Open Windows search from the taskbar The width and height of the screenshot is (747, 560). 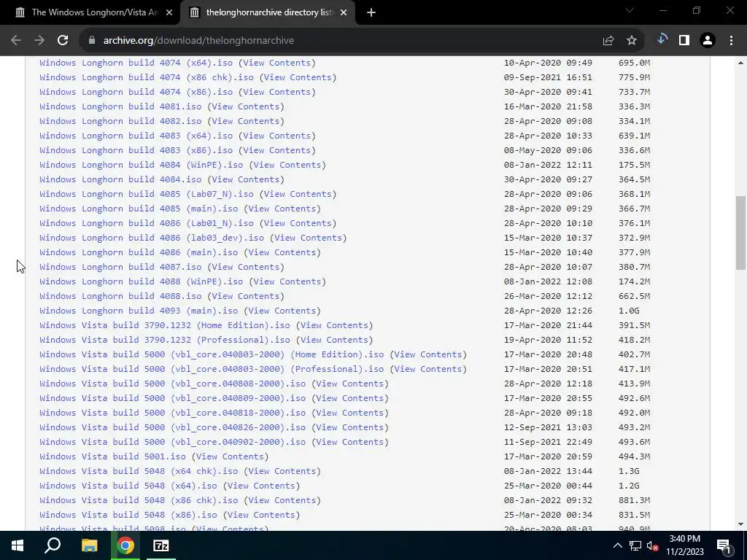coord(53,545)
